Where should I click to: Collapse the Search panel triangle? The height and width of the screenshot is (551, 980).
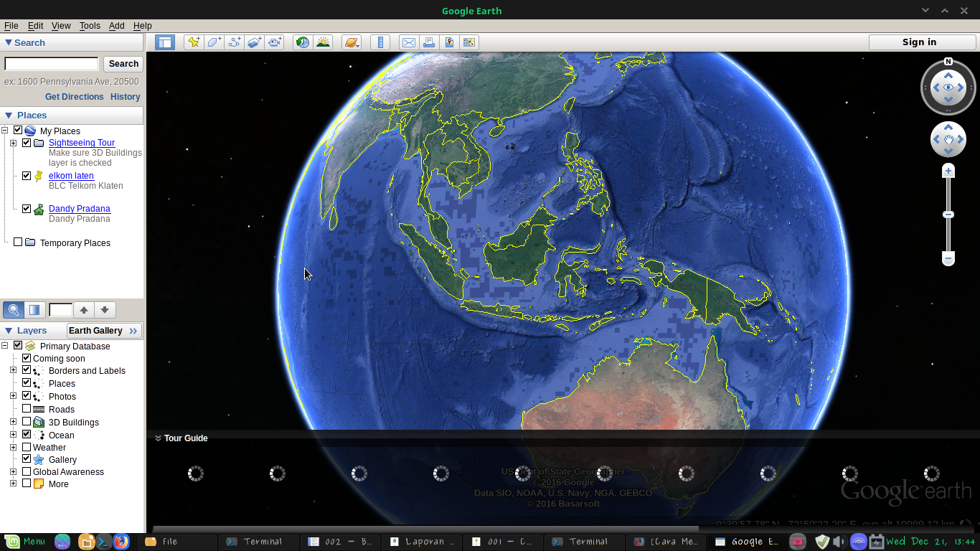tap(9, 42)
